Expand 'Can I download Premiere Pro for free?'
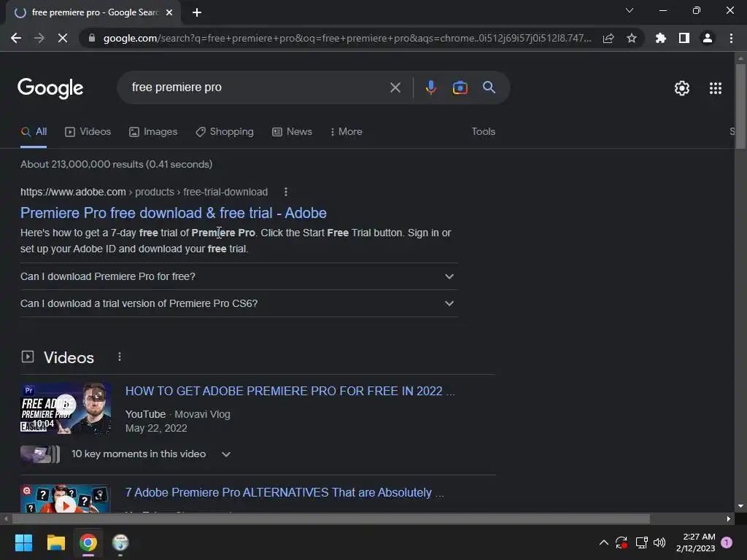Viewport: 747px width, 560px height. click(239, 276)
